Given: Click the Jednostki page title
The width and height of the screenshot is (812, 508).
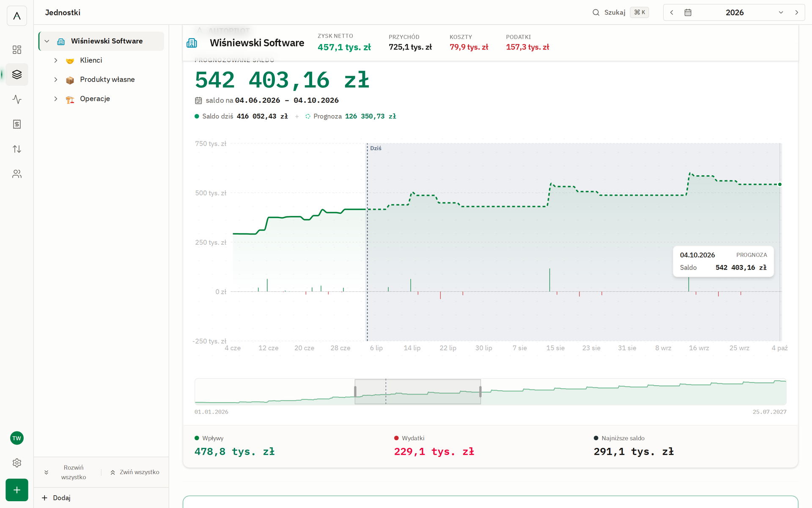Looking at the screenshot, I should [63, 13].
